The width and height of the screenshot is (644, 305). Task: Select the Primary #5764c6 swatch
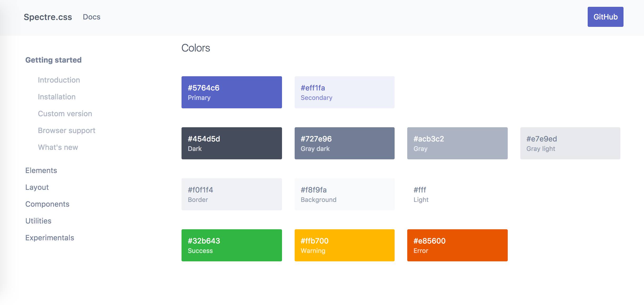click(232, 92)
